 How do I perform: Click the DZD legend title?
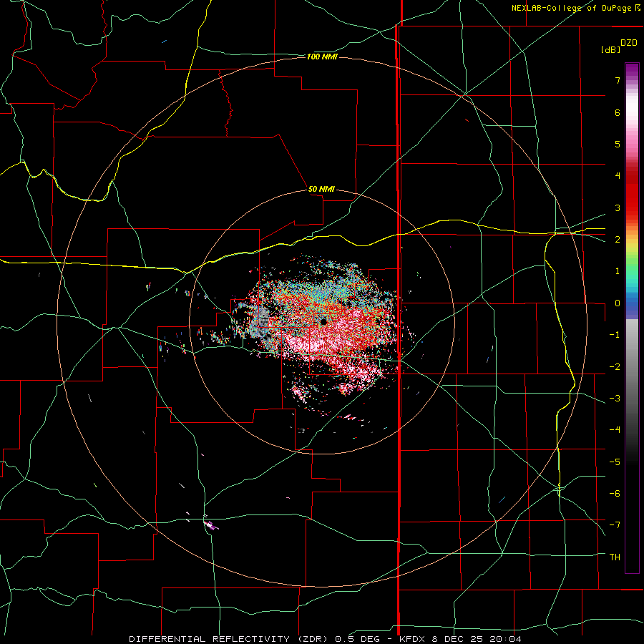point(629,43)
